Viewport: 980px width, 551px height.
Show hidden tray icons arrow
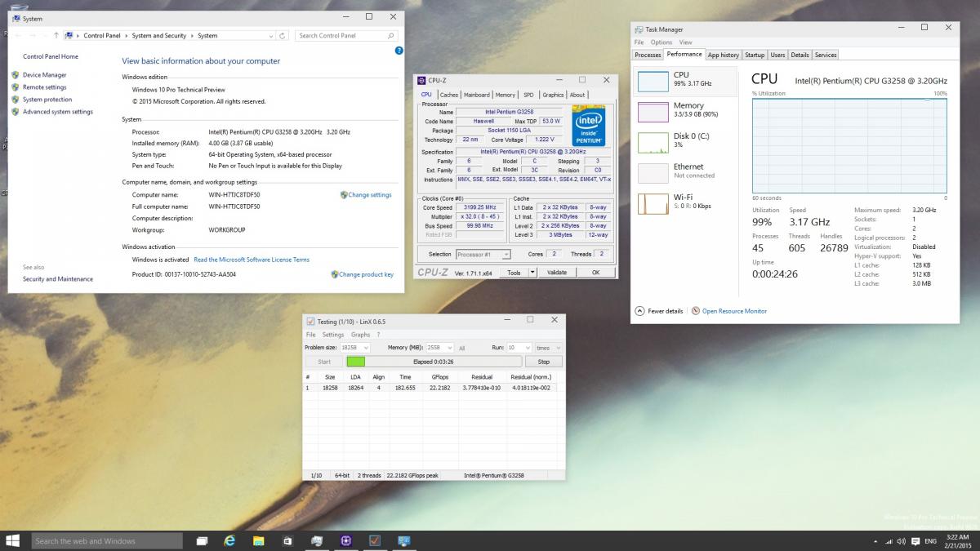(875, 541)
